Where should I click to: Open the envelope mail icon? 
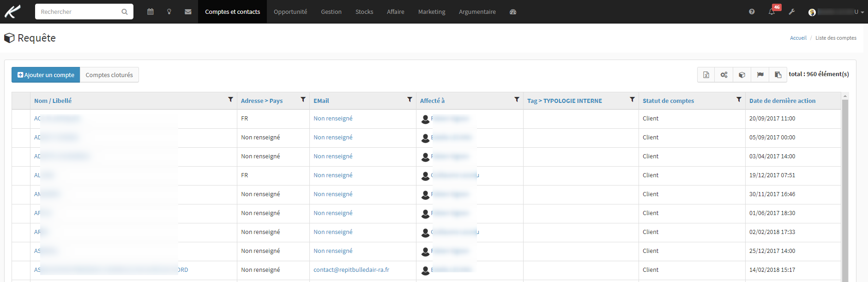click(x=188, y=12)
